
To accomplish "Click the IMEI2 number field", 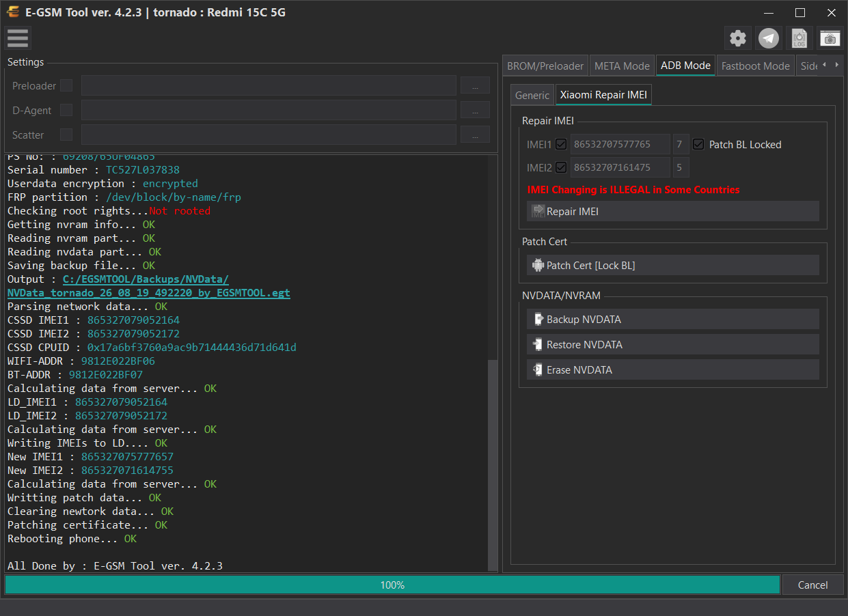I will pyautogui.click(x=620, y=167).
